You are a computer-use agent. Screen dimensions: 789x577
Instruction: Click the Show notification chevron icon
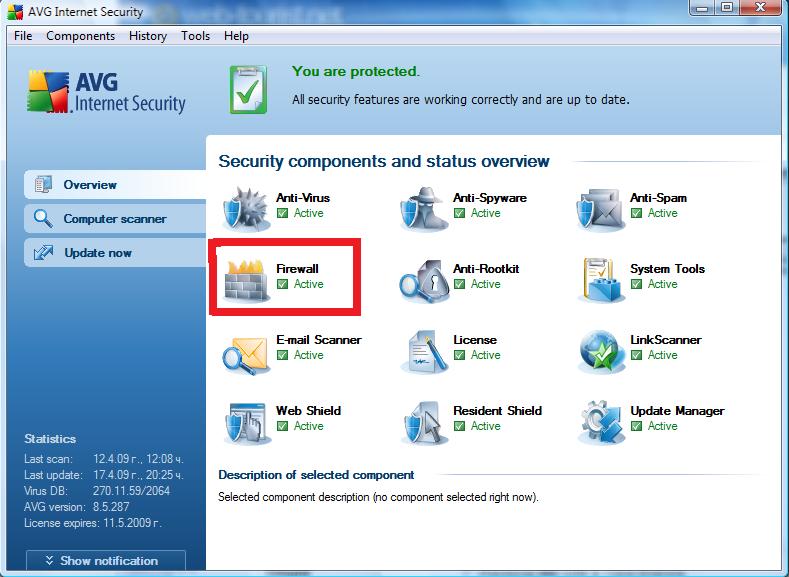point(49,560)
